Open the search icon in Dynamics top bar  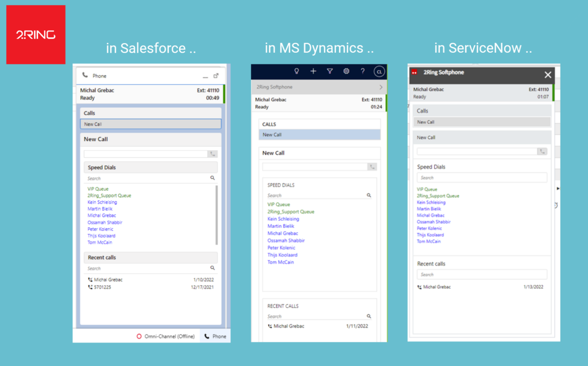(x=379, y=71)
